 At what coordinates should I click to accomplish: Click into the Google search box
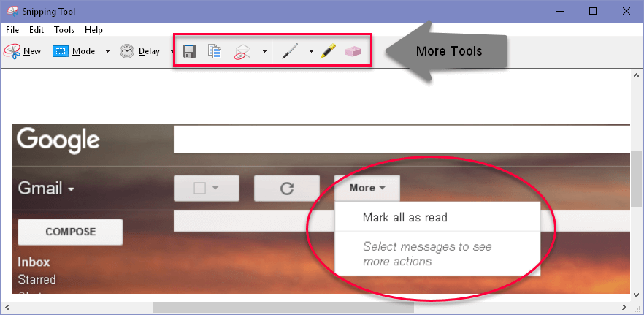tap(402, 140)
